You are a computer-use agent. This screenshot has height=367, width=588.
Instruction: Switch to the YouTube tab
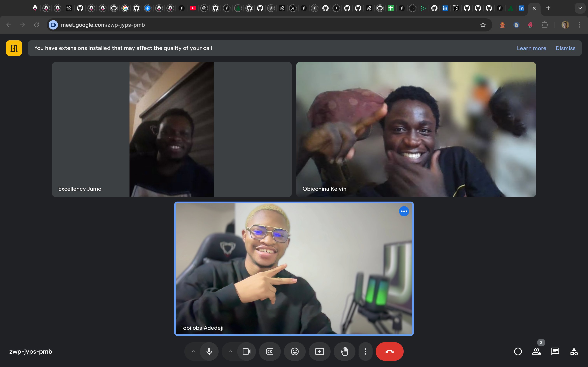click(193, 8)
